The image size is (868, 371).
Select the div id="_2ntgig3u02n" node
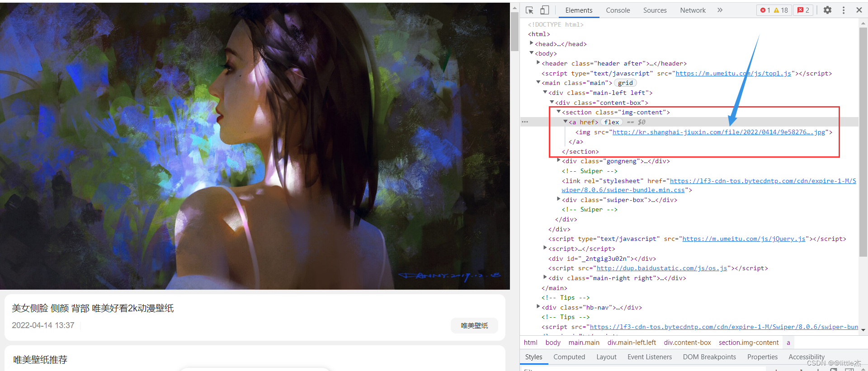[x=602, y=258]
